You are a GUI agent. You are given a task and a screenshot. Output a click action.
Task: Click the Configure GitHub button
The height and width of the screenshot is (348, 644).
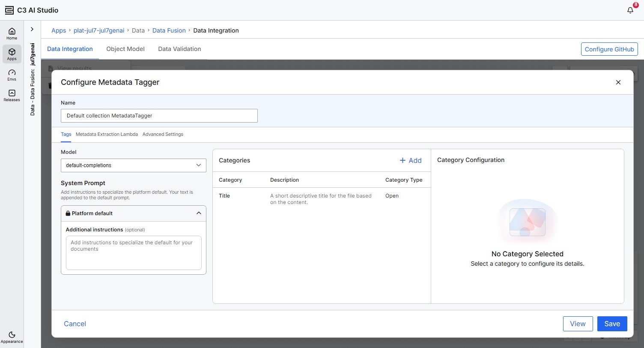click(609, 49)
